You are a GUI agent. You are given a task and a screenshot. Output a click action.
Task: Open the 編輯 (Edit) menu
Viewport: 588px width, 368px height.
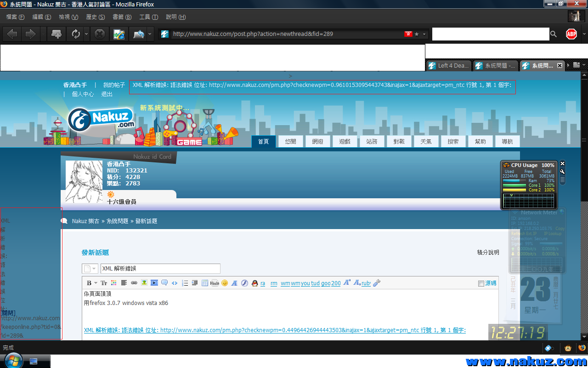click(42, 17)
